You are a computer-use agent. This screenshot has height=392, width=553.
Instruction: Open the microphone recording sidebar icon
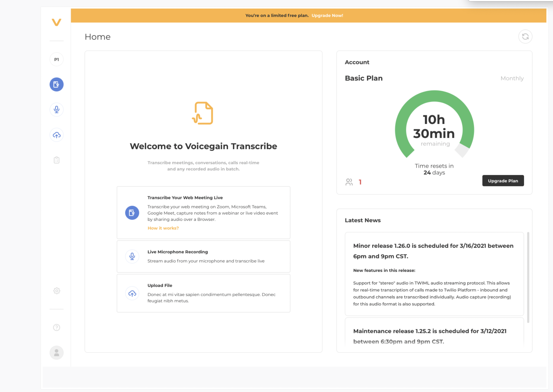[x=56, y=109]
